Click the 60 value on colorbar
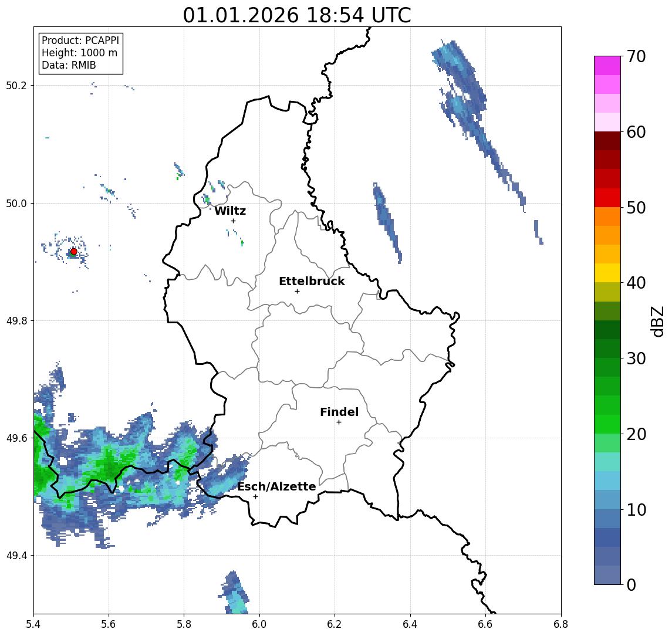This screenshot has height=636, width=672. tap(636, 132)
